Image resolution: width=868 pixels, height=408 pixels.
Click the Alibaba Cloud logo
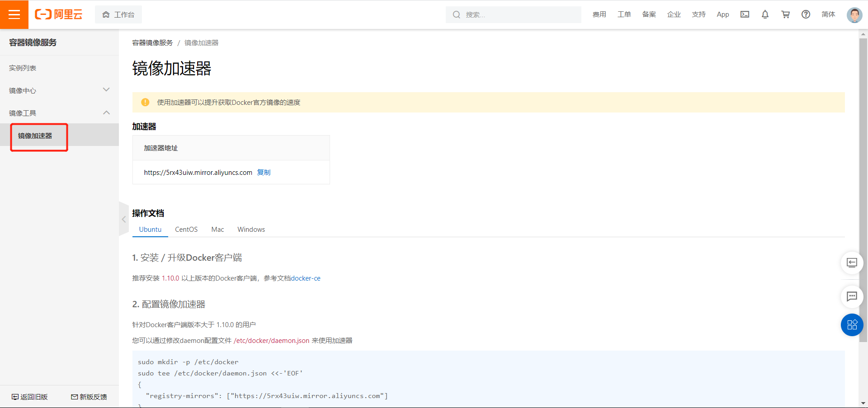coord(59,14)
